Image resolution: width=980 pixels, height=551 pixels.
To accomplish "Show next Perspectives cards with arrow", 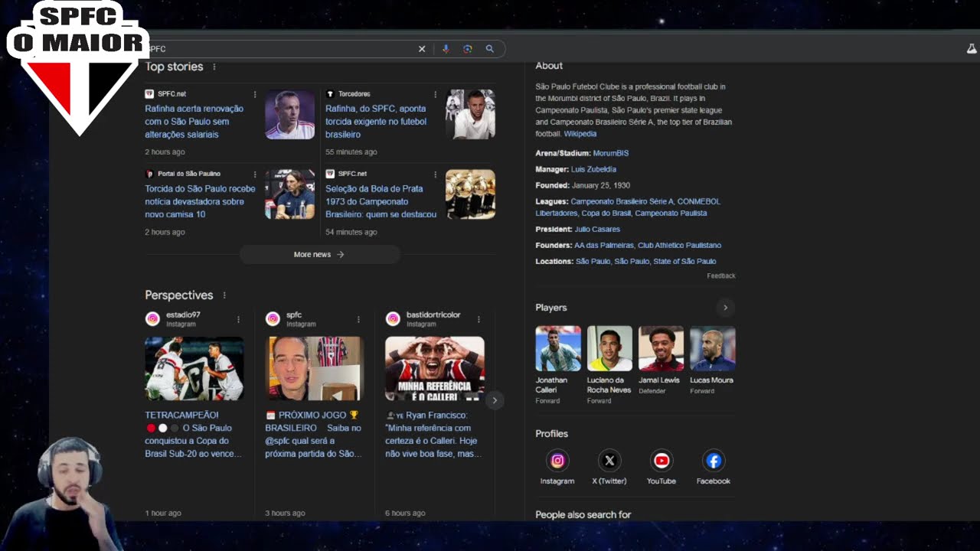I will 495,400.
